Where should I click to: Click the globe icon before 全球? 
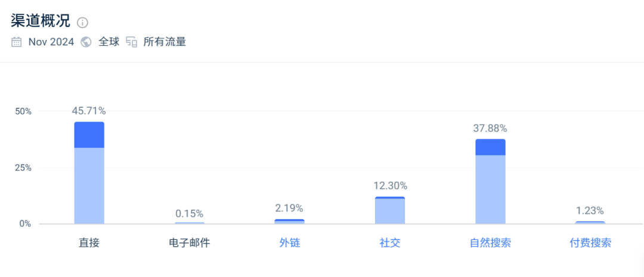click(x=86, y=42)
